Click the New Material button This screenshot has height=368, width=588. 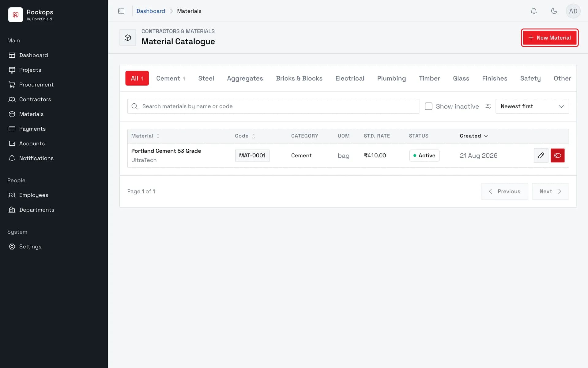[x=550, y=38]
